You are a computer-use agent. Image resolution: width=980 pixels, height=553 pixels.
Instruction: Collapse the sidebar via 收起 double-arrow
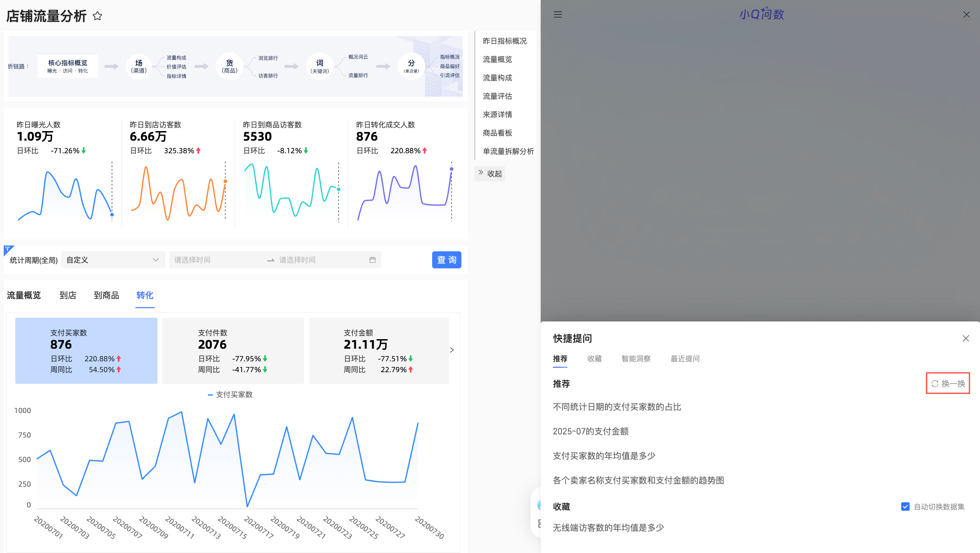pos(490,174)
